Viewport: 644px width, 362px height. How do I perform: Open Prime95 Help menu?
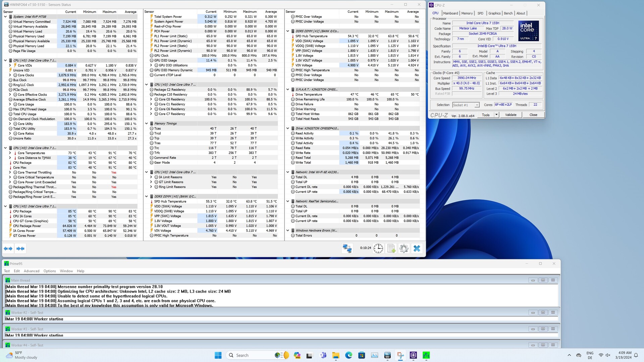pos(80,271)
